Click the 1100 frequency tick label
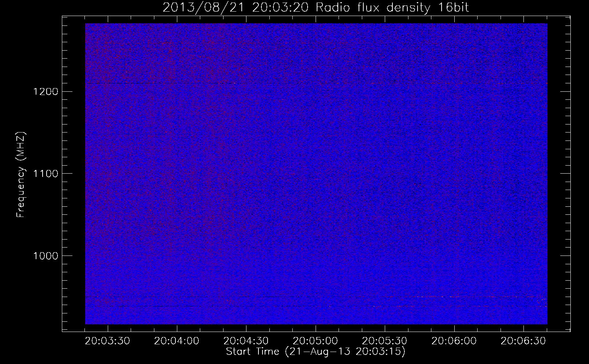 click(46, 174)
